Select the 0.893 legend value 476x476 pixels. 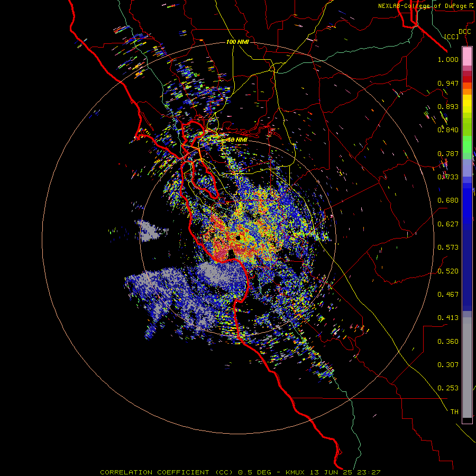[448, 106]
